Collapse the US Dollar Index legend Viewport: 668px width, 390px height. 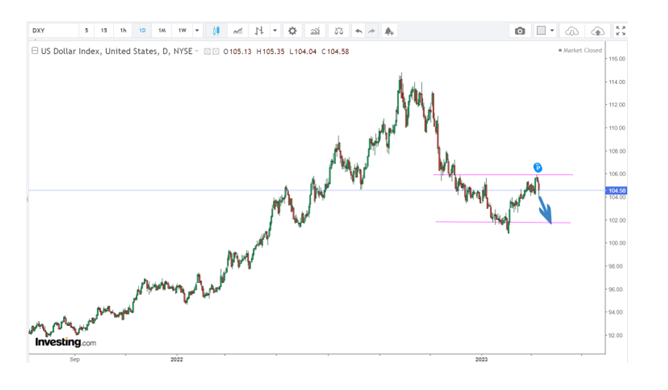point(35,51)
